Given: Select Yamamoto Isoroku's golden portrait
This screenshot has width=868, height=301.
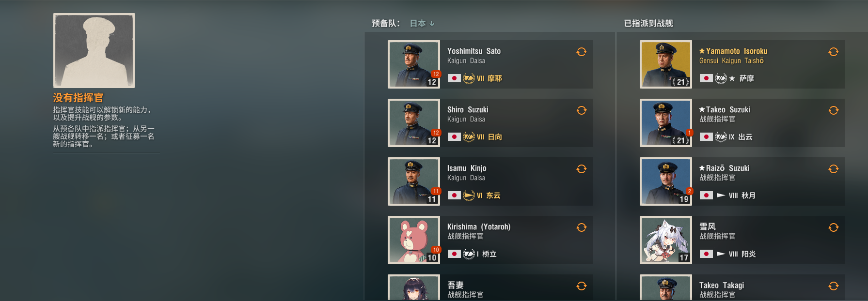Looking at the screenshot, I should click(x=666, y=64).
